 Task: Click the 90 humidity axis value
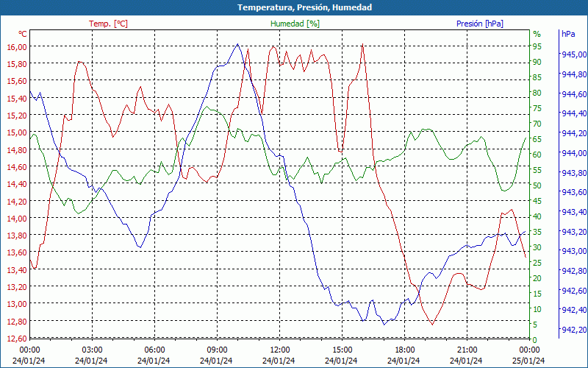point(537,62)
